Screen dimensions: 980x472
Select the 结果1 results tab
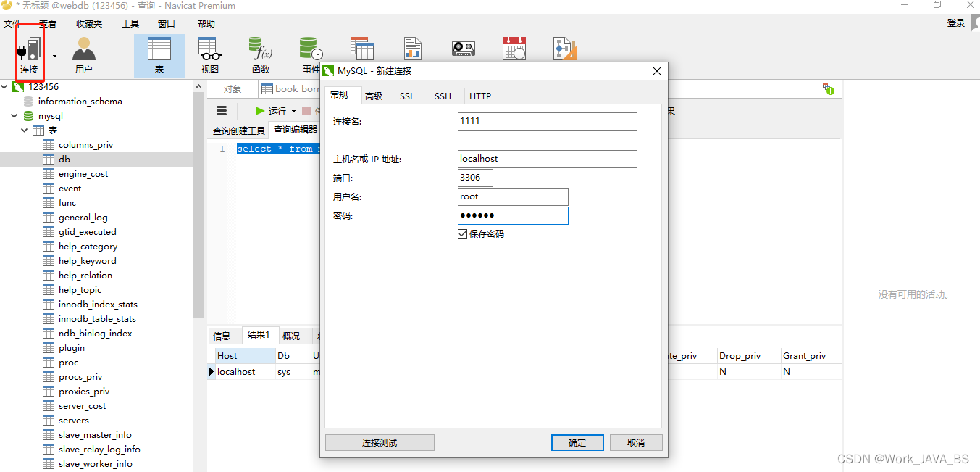(x=259, y=335)
